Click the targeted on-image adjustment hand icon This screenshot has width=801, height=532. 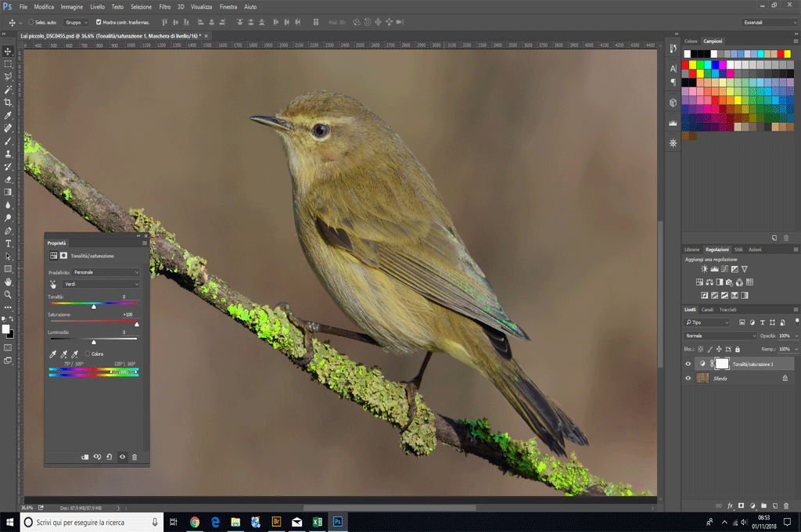54,284
